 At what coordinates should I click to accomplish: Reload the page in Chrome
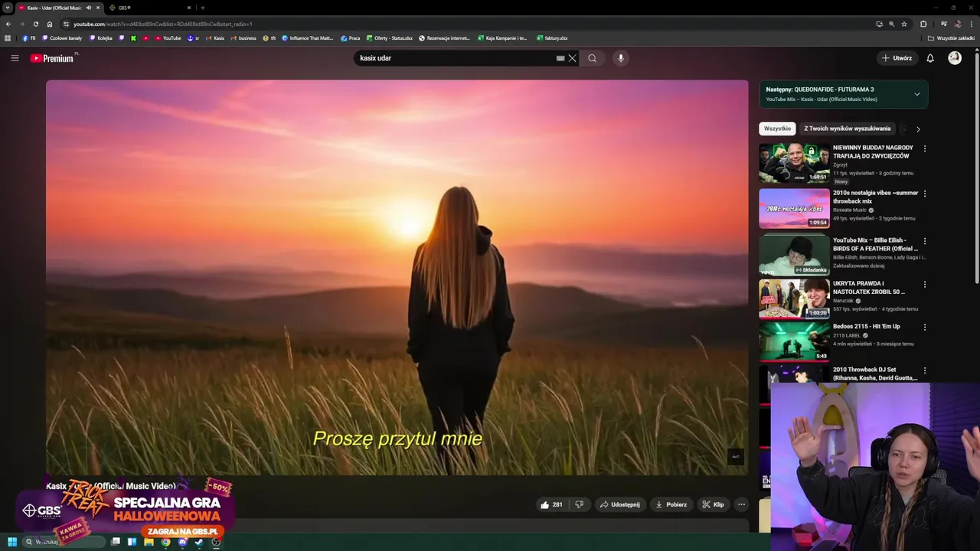(35, 24)
